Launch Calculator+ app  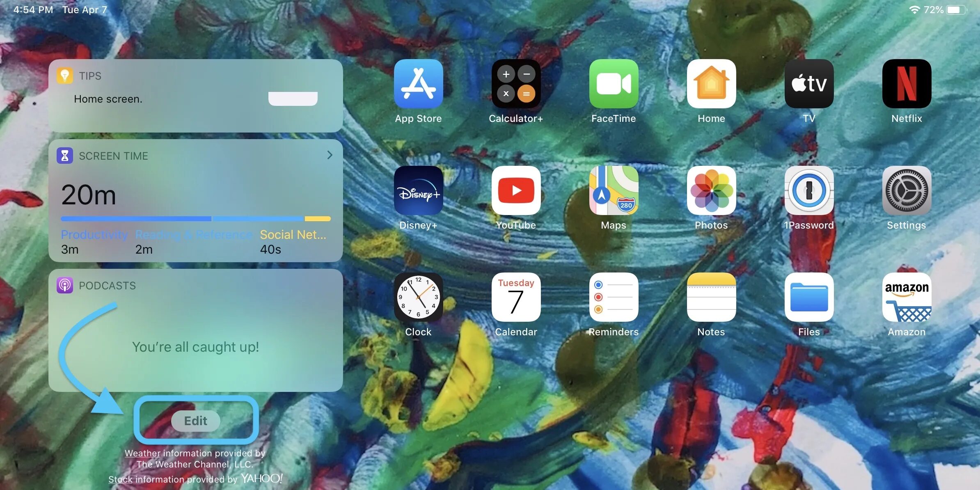(516, 84)
